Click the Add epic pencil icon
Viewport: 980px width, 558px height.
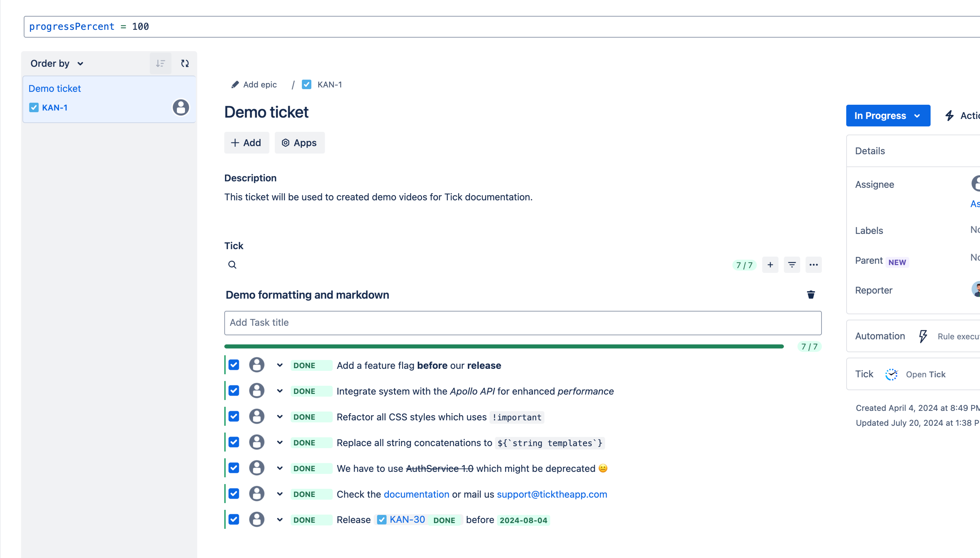[235, 85]
